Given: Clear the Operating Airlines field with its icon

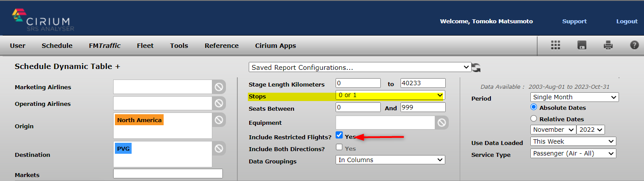Looking at the screenshot, I should tap(219, 103).
